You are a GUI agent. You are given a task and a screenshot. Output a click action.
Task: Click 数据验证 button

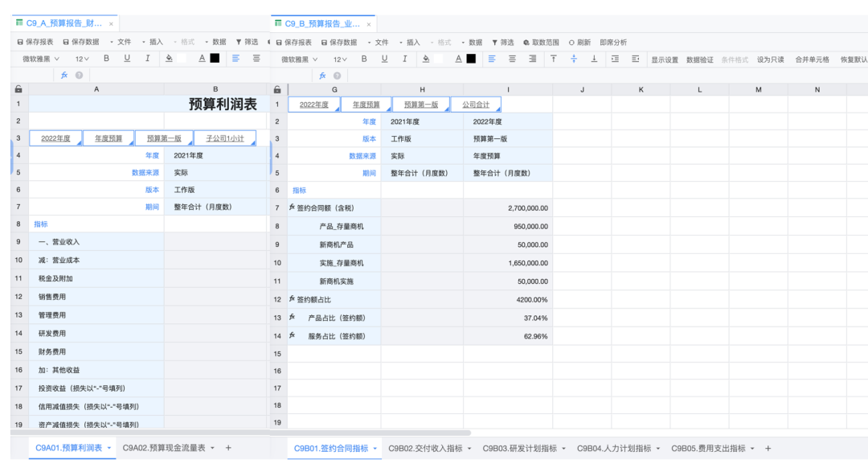tap(700, 60)
